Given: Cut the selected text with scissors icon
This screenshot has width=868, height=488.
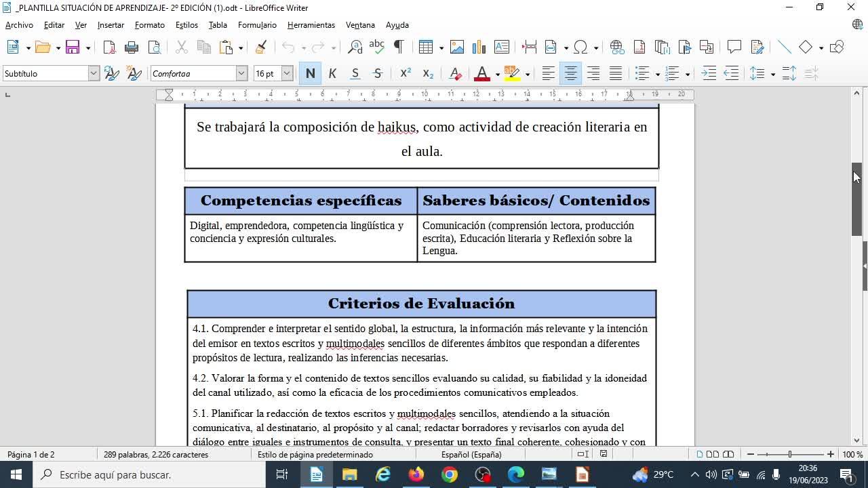Looking at the screenshot, I should (x=181, y=47).
